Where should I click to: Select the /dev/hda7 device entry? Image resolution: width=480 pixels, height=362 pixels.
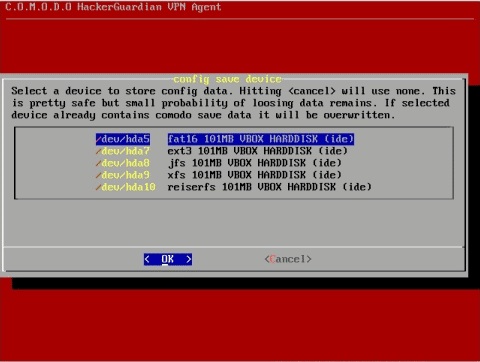tap(123, 151)
